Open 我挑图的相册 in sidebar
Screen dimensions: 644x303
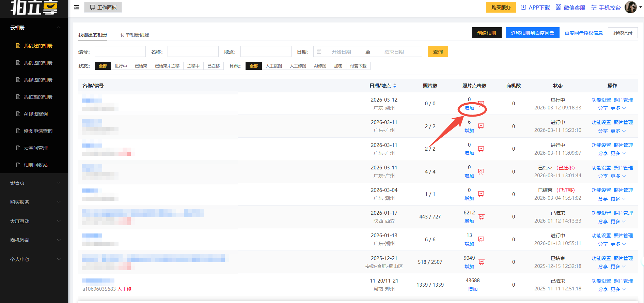click(38, 63)
